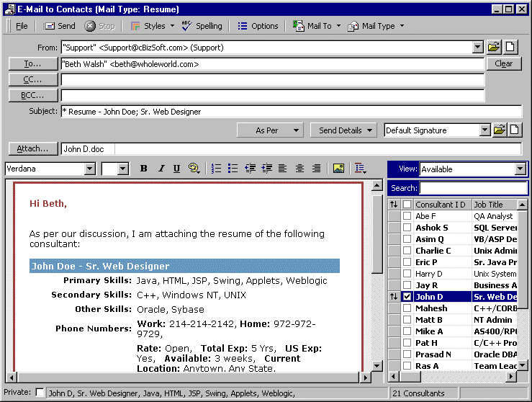Viewport: 532px width, 402px height.
Task: Click the Clear button
Action: [504, 64]
